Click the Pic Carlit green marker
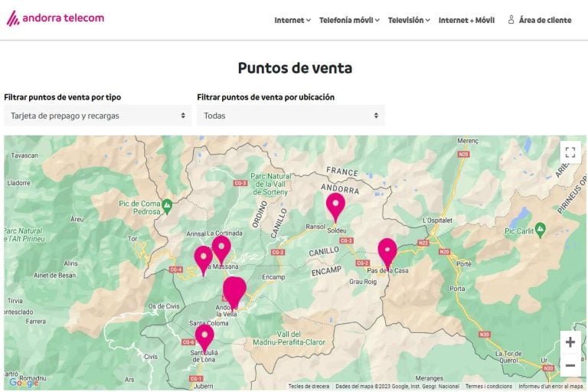Viewport: 588px width, 392px height. [540, 230]
